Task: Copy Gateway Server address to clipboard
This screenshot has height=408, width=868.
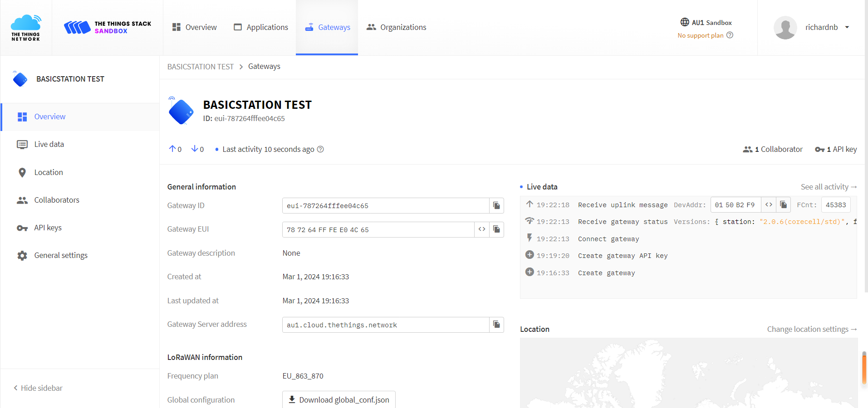Action: tap(496, 325)
